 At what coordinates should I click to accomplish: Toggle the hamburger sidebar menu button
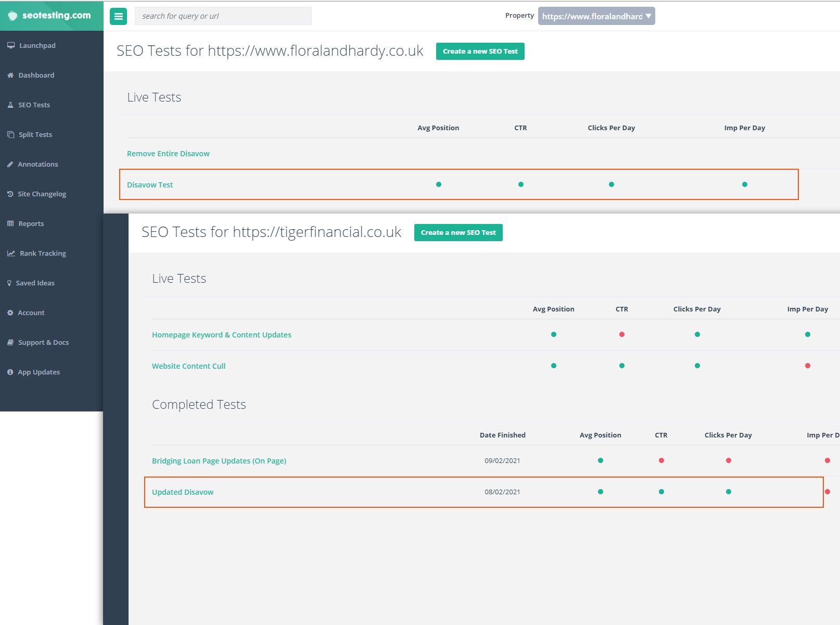119,17
